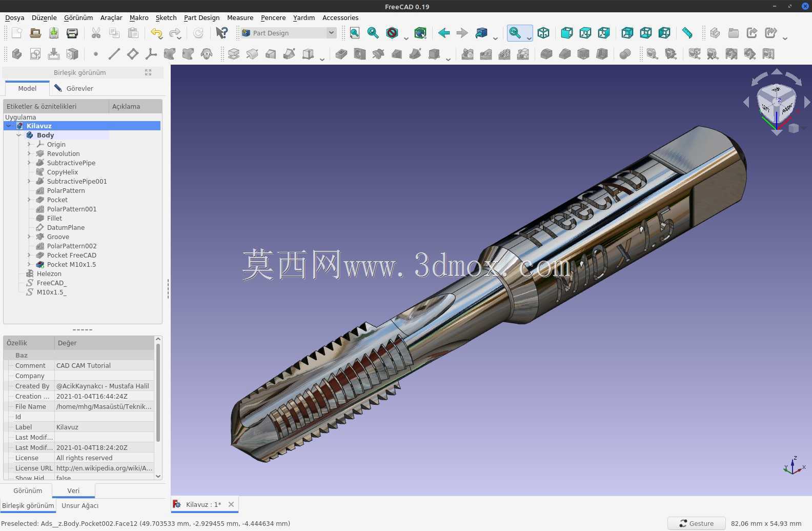Image resolution: width=812 pixels, height=531 pixels.
Task: Click the Clone sheep icon
Action: (x=207, y=54)
